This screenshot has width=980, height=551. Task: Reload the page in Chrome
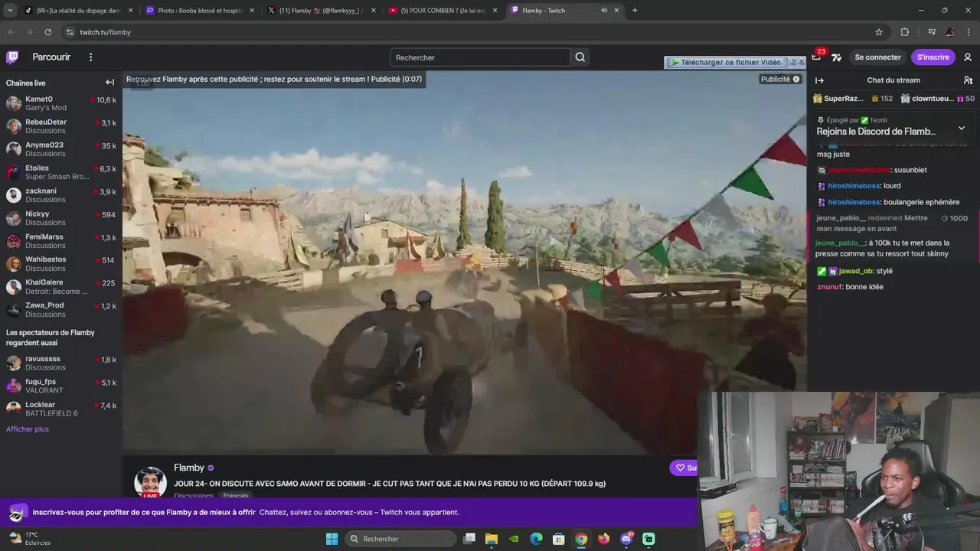click(x=47, y=32)
